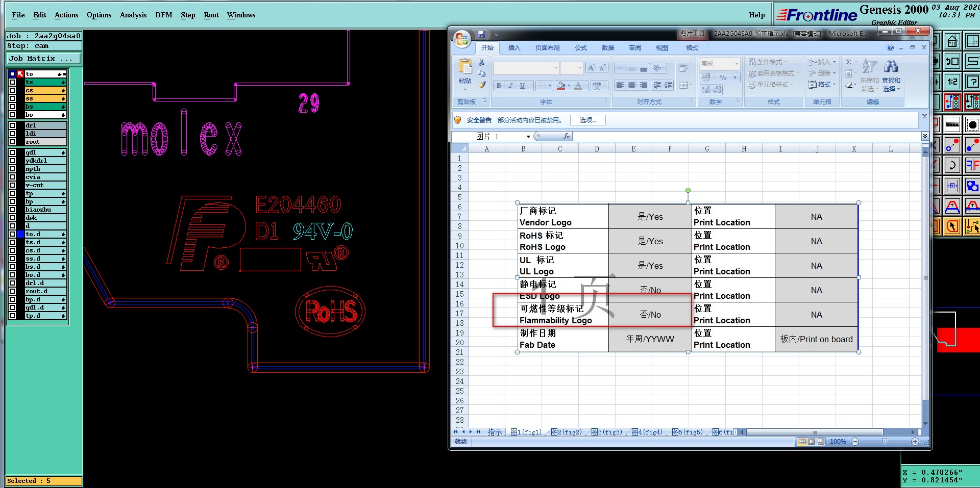980x488 pixels.
Task: Click the Cut scissors icon in Excel
Action: [x=481, y=62]
